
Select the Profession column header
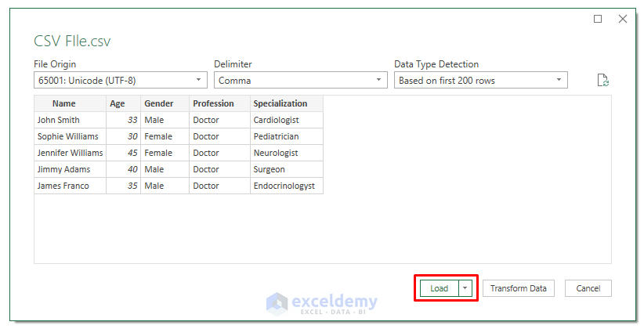pyautogui.click(x=219, y=103)
